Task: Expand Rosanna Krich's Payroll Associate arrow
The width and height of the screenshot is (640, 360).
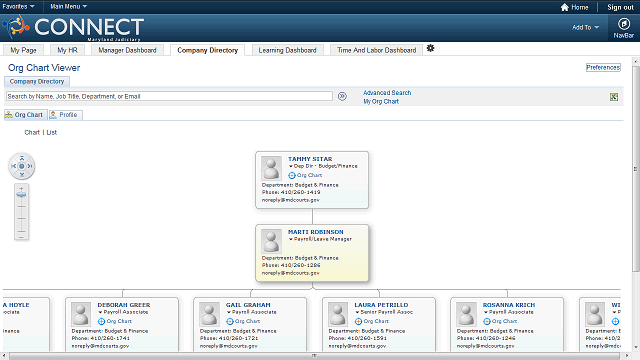Action: [486, 312]
